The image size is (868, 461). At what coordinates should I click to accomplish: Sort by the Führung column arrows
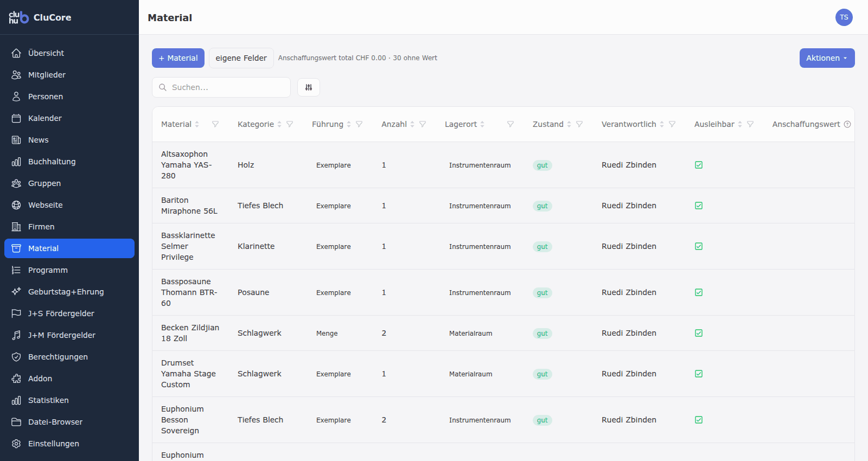click(349, 124)
